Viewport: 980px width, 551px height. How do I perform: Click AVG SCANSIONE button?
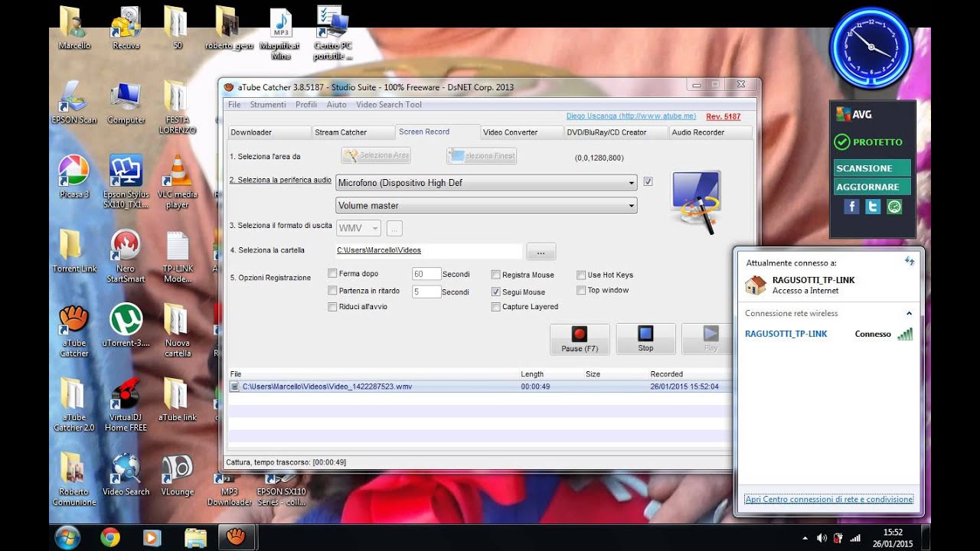pos(872,168)
